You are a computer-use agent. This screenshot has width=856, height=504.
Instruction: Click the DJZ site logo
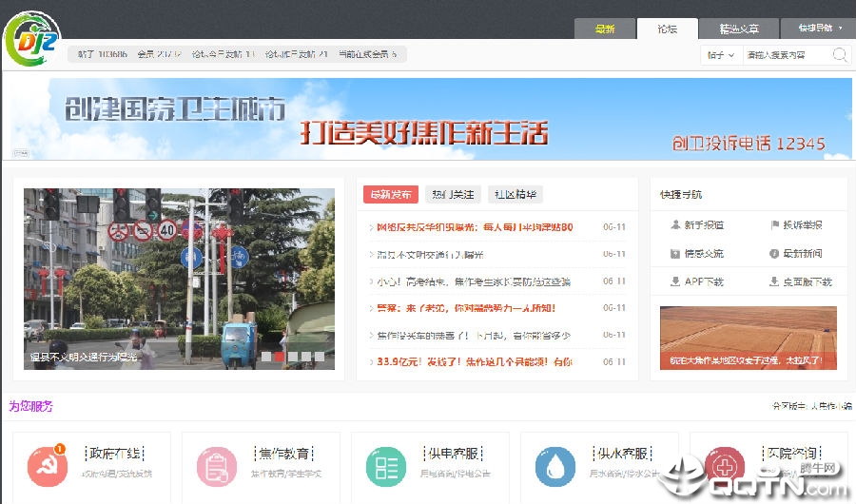click(x=31, y=36)
